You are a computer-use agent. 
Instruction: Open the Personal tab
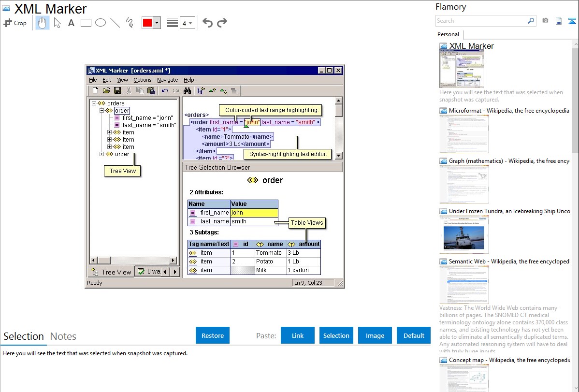coord(449,34)
